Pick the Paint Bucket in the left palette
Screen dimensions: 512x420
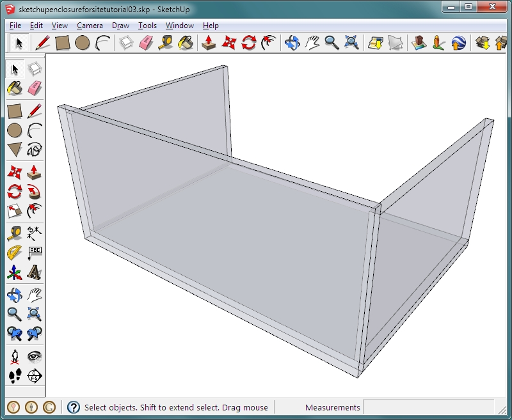tap(15, 88)
